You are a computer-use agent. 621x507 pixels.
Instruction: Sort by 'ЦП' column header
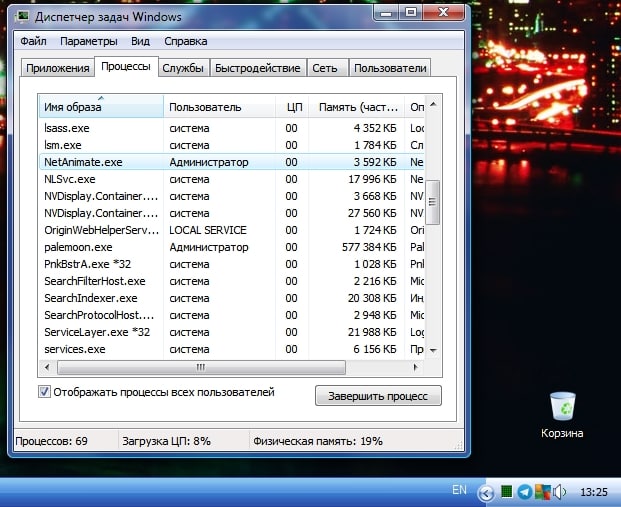pos(292,107)
